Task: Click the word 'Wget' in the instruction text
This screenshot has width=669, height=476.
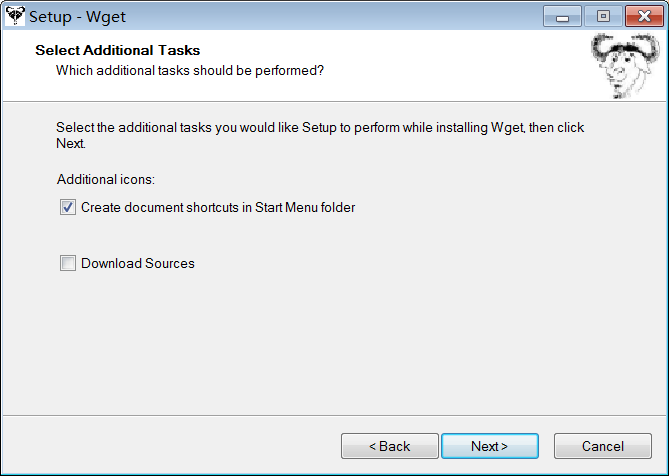Action: 508,128
